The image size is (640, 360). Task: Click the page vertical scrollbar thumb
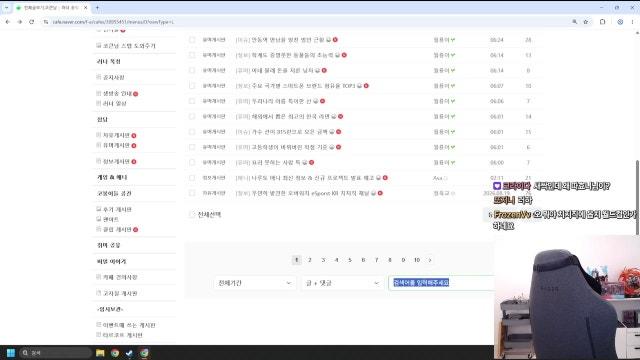click(x=637, y=197)
